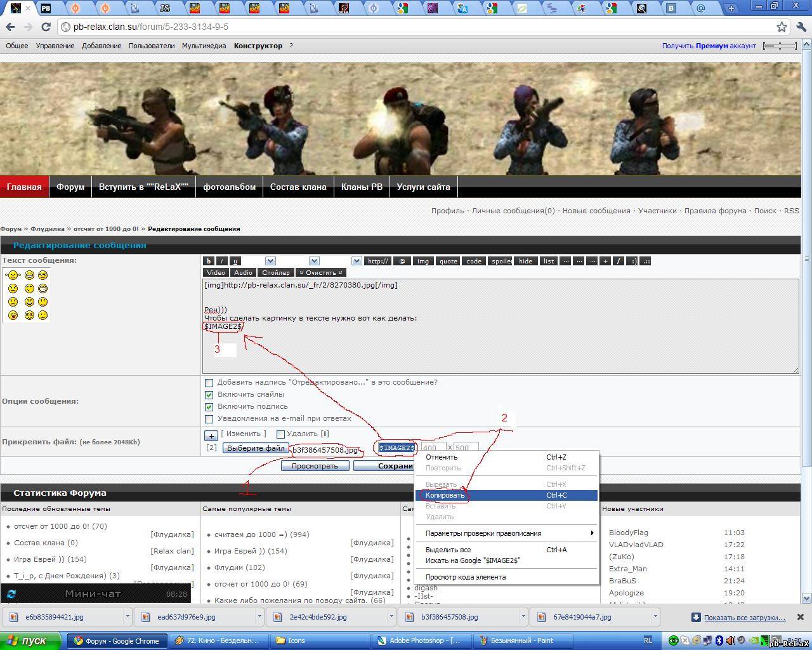Open the 'фотоальбом' navigation item
The image size is (812, 650).
(230, 187)
